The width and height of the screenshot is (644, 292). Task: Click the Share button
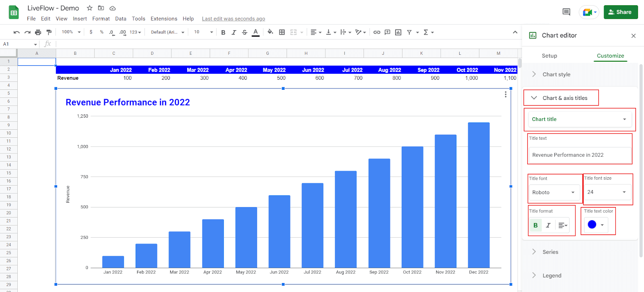[621, 12]
